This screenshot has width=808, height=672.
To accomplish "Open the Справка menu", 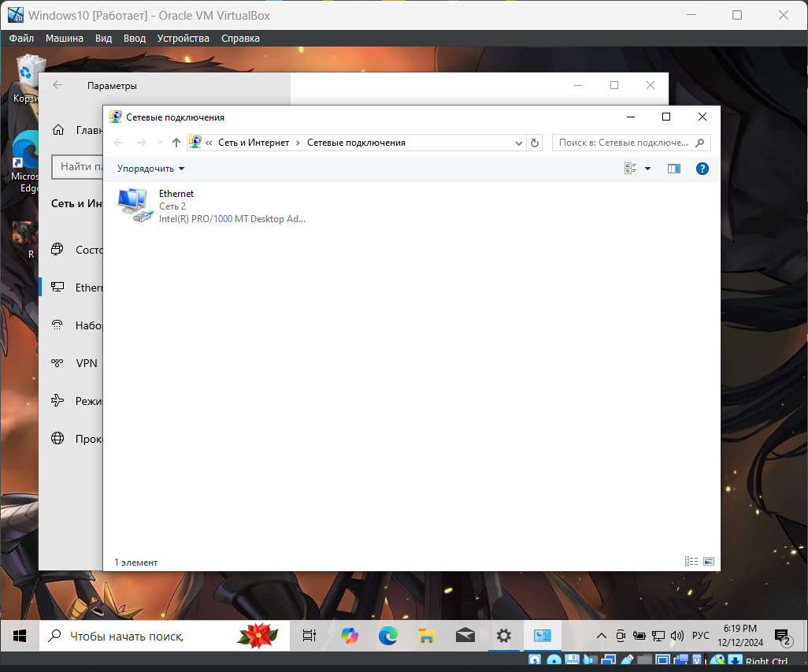I will tap(241, 38).
